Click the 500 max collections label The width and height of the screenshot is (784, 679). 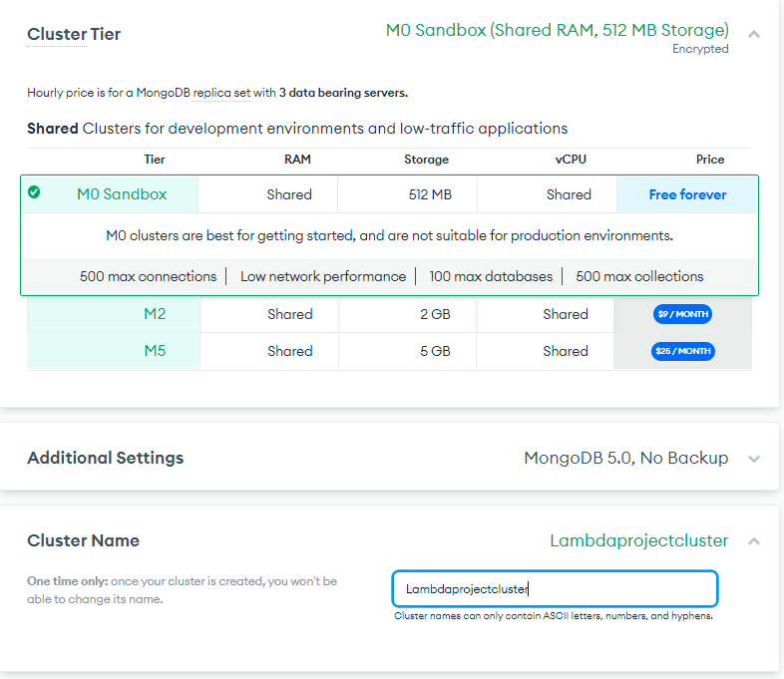click(x=639, y=276)
